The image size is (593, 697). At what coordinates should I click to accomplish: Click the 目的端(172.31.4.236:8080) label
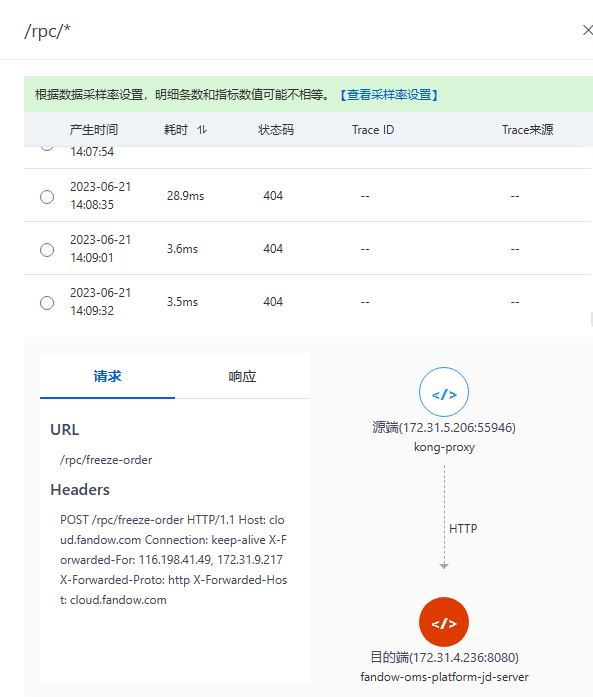point(445,657)
